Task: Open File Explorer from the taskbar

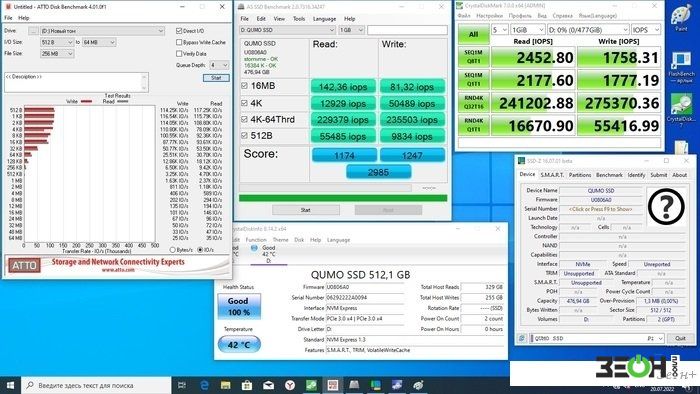Action: (x=225, y=385)
